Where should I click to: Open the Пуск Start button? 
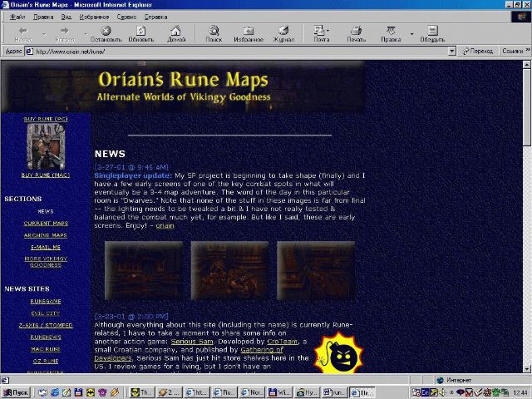(x=16, y=392)
